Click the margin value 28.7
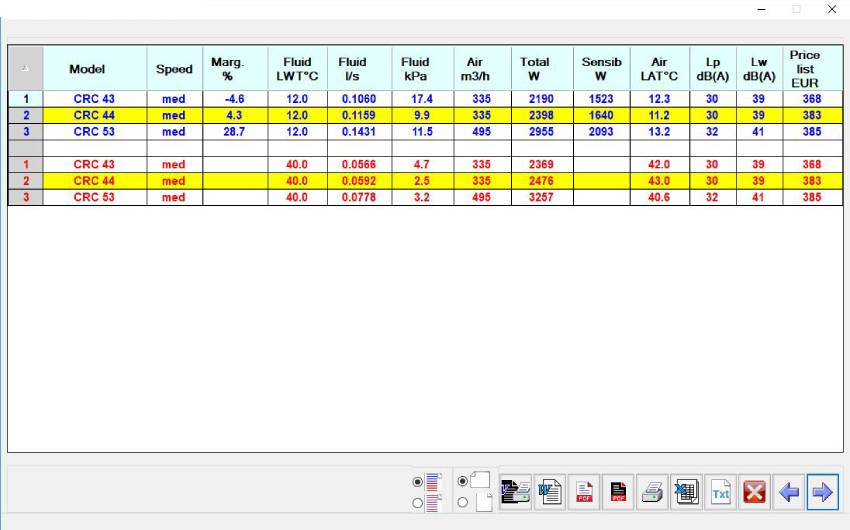 (x=235, y=132)
